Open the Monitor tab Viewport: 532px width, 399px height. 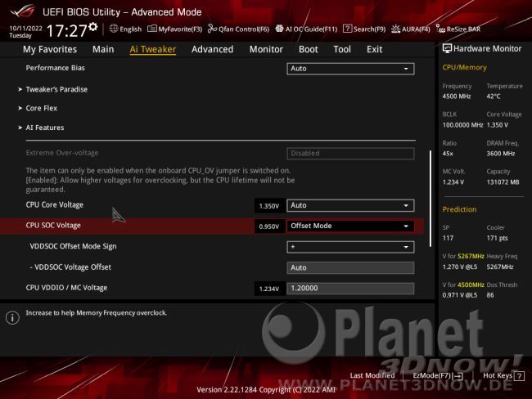(266, 50)
